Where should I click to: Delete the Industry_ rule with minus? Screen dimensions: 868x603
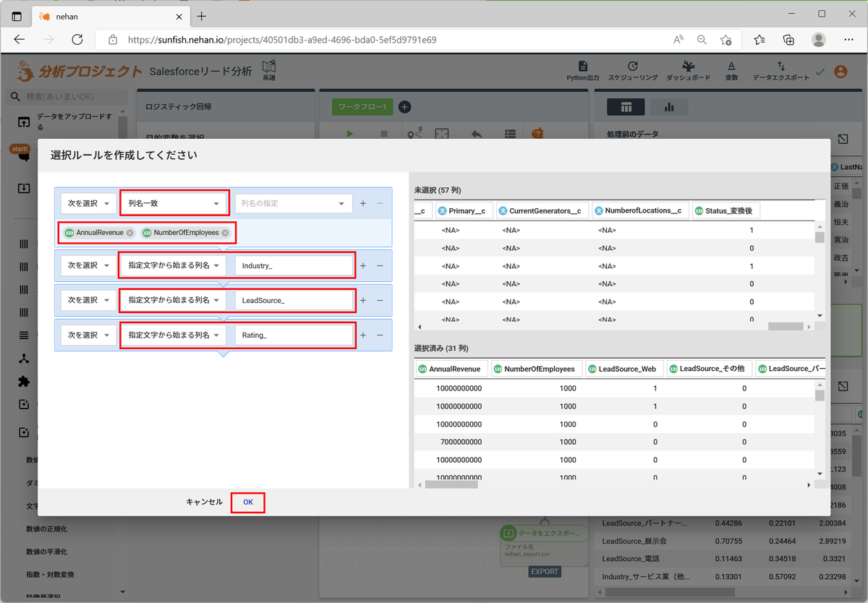[380, 265]
